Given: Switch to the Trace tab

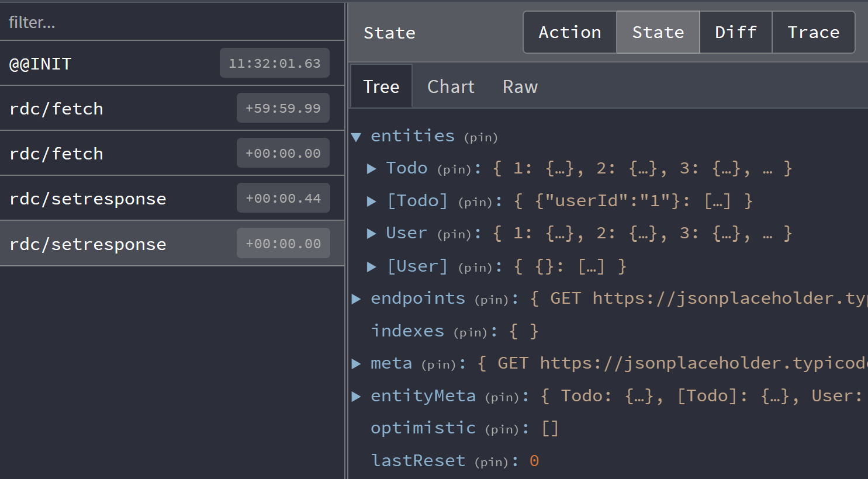Looking at the screenshot, I should 813,32.
